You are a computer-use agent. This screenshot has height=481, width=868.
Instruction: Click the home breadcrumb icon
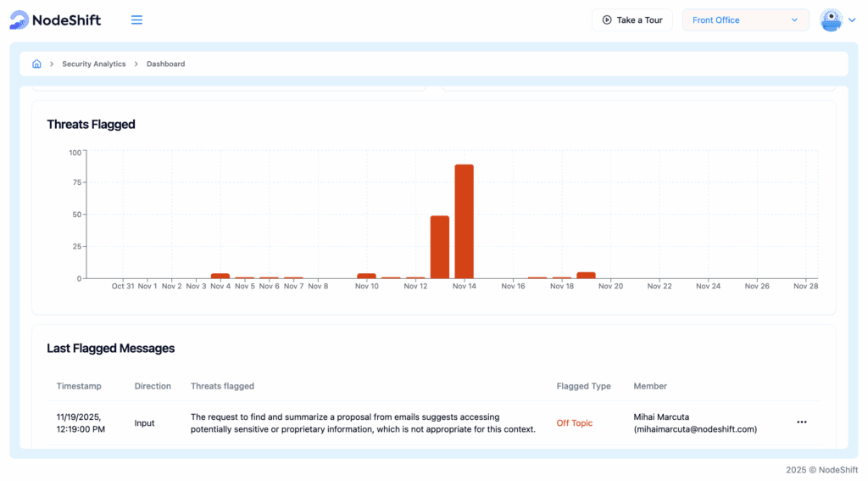tap(36, 64)
